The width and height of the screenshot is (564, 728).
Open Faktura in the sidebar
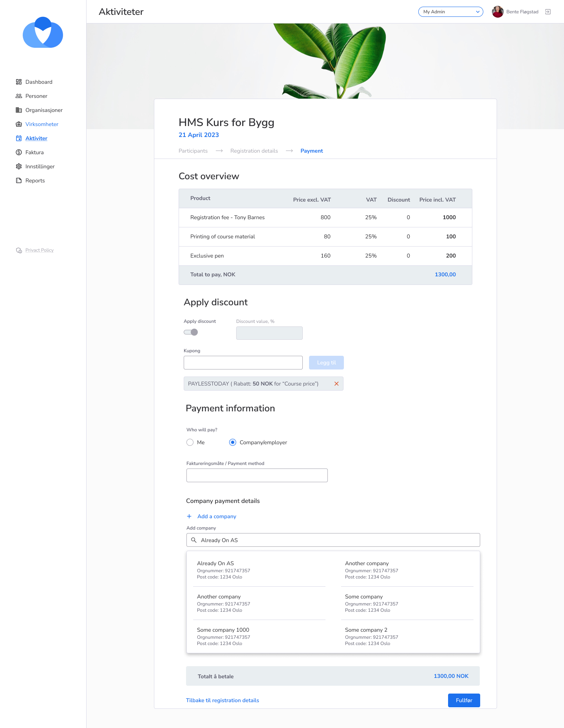click(34, 152)
